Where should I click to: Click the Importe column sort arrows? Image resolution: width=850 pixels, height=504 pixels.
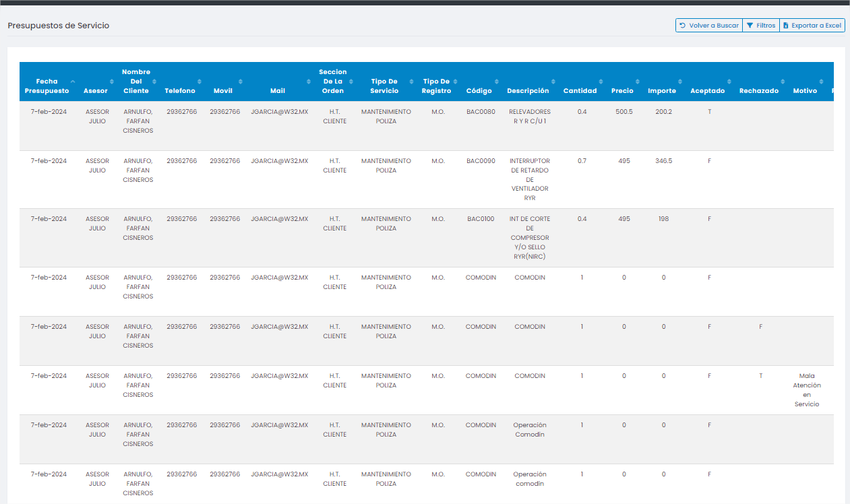click(680, 82)
